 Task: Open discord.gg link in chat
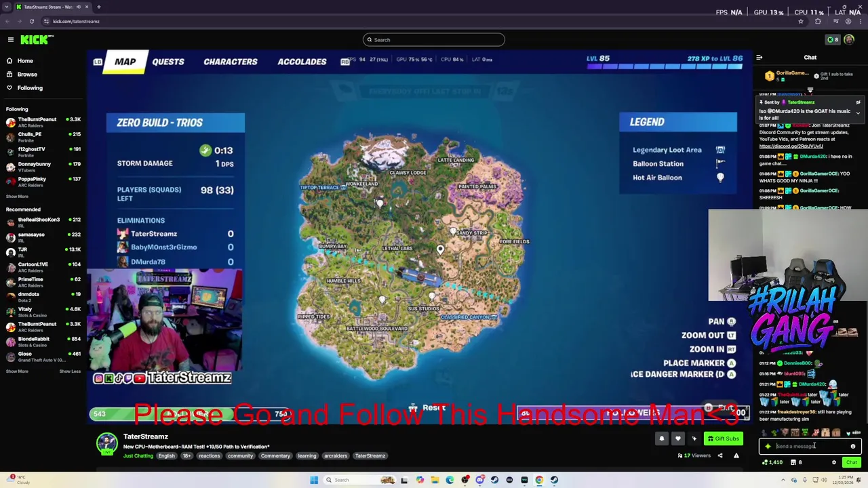(x=791, y=146)
